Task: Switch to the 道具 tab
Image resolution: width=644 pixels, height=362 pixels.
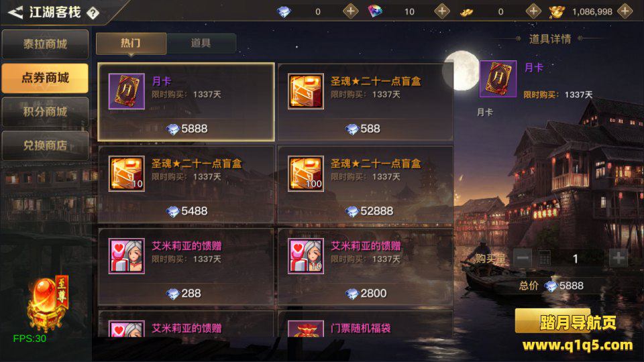Action: (x=201, y=43)
